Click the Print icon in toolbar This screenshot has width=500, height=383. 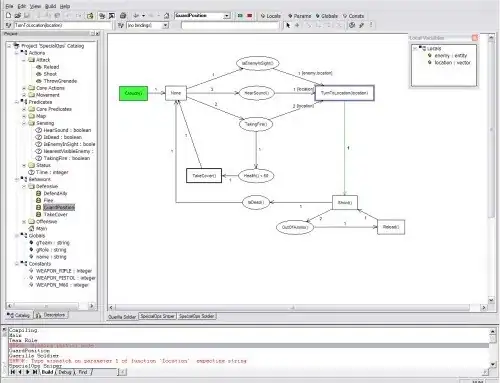(x=123, y=16)
